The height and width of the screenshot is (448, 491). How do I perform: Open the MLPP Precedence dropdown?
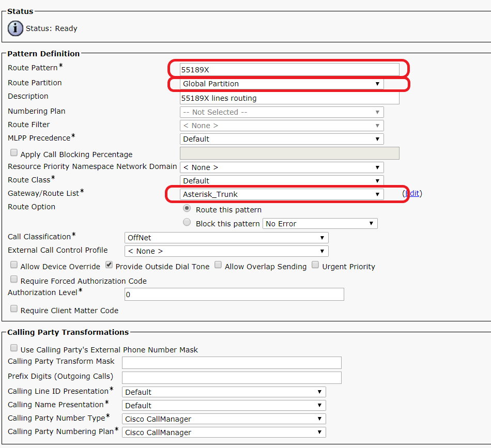click(282, 139)
